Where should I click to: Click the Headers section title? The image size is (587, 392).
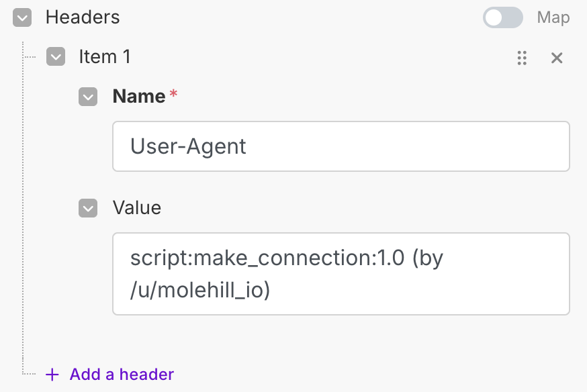click(83, 17)
